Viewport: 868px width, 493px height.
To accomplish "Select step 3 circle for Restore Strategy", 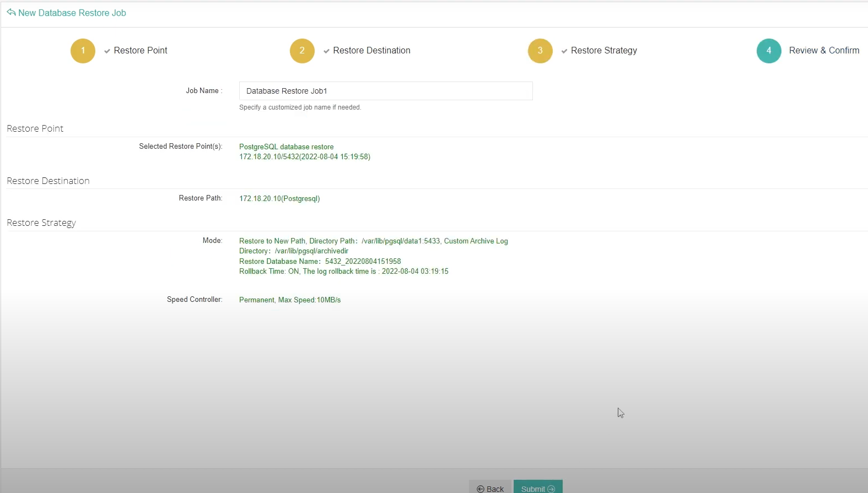I will click(540, 51).
